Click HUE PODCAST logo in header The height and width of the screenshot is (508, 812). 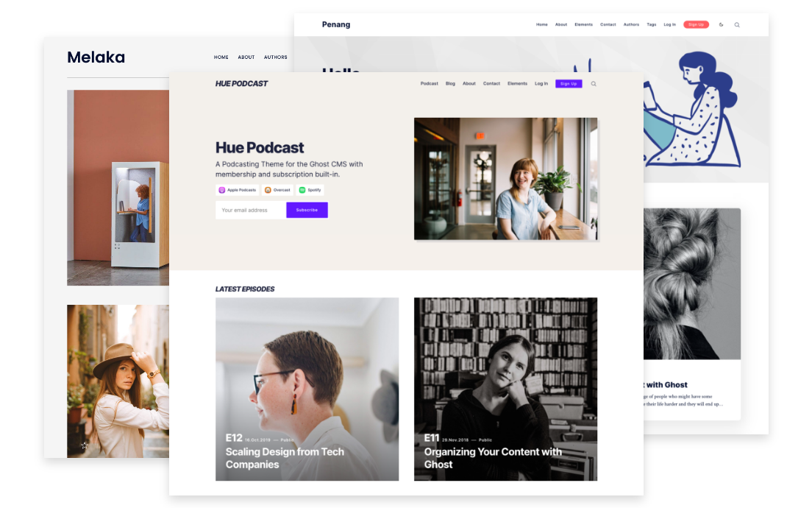click(x=241, y=83)
